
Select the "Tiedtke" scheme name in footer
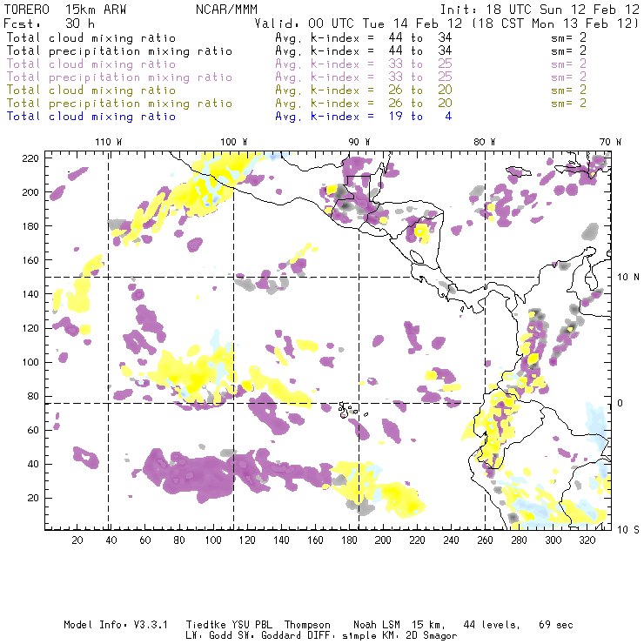coord(206,625)
